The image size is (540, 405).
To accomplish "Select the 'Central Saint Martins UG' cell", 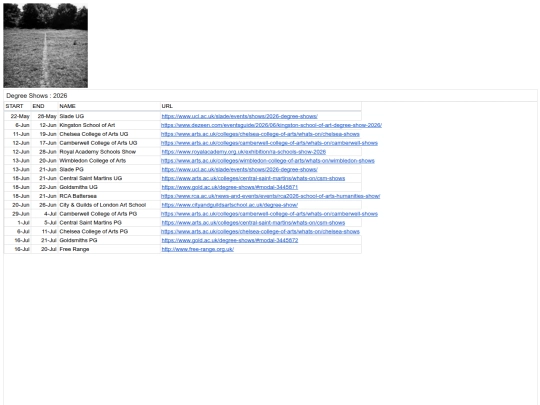I will coord(109,178).
